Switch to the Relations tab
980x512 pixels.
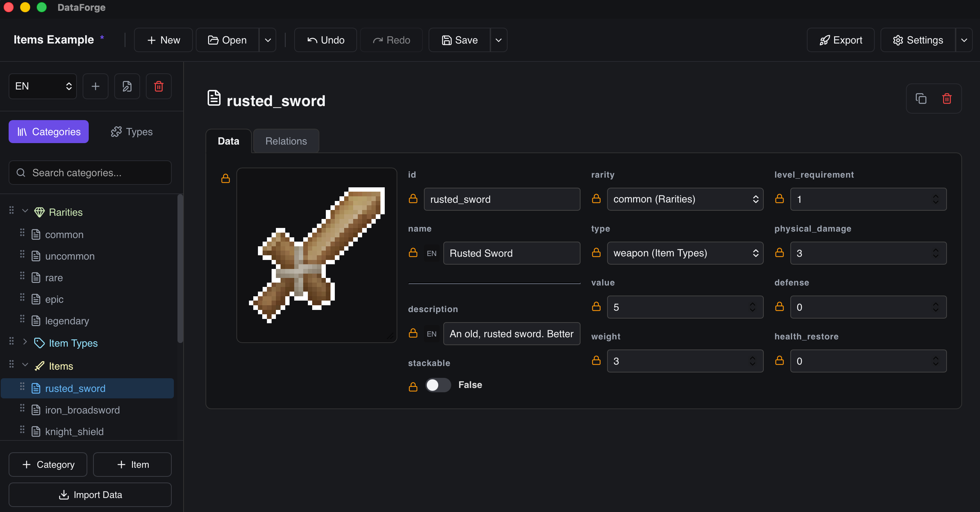(x=286, y=141)
